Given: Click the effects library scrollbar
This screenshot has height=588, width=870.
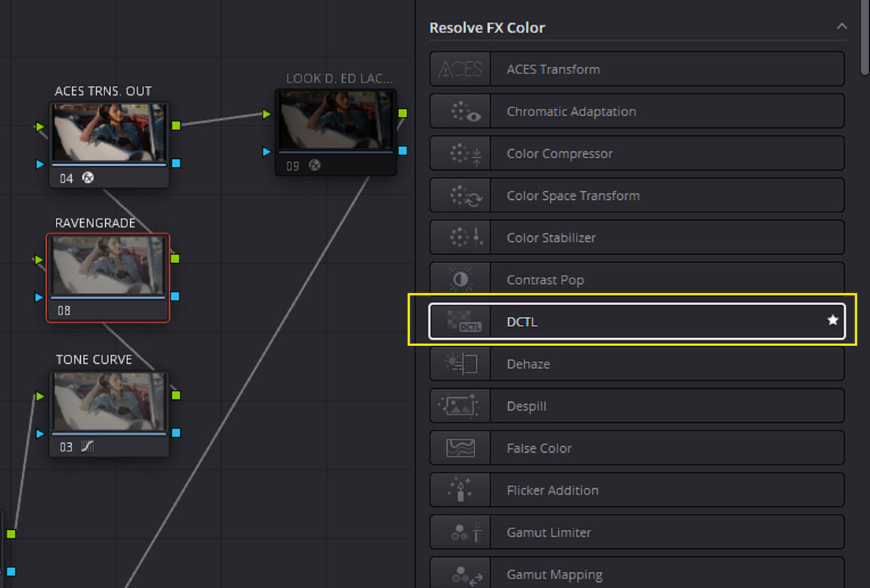Looking at the screenshot, I should pyautogui.click(x=864, y=37).
